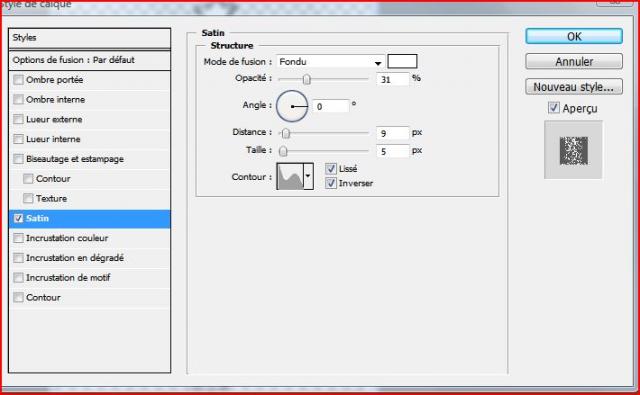Select the Lueur externe row label
The image size is (640, 395).
pyautogui.click(x=54, y=119)
